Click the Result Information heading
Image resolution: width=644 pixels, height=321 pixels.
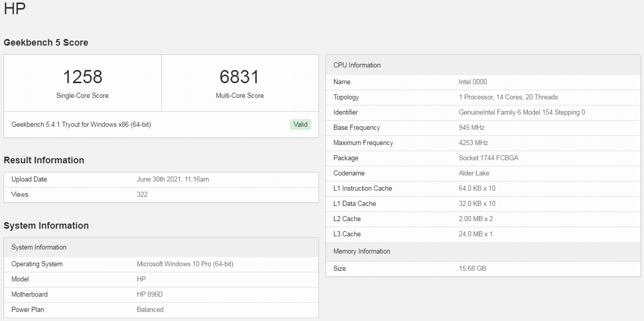(44, 160)
